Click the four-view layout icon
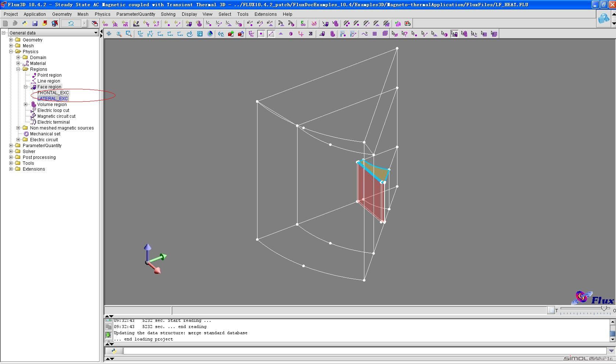Viewport: 616px width, 364px height. (200, 34)
